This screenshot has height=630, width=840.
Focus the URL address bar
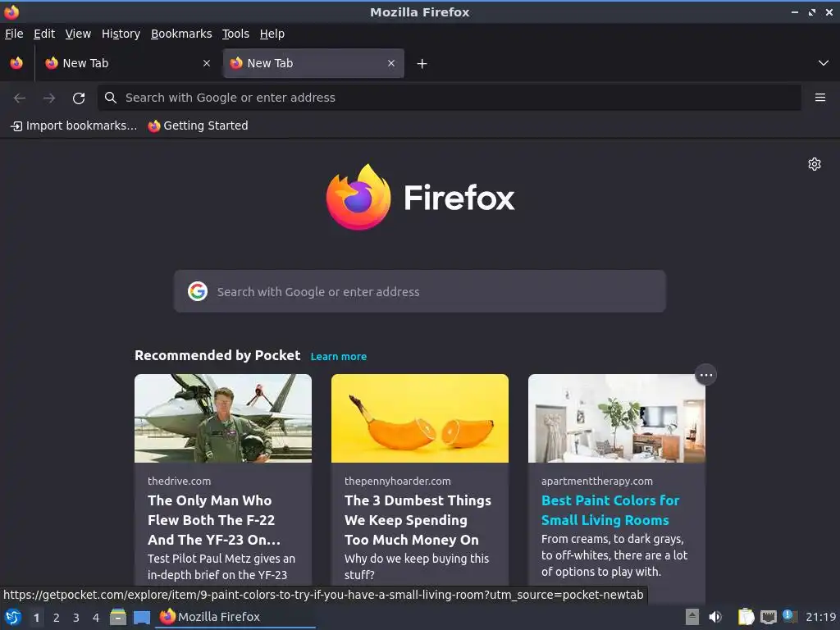[x=449, y=98]
